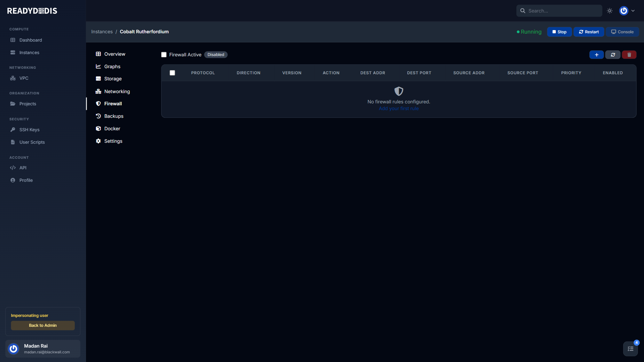Switch to the Networking tab

click(x=117, y=91)
